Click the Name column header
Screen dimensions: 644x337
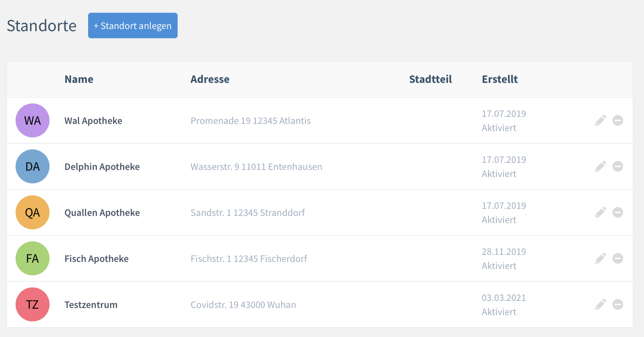point(79,79)
